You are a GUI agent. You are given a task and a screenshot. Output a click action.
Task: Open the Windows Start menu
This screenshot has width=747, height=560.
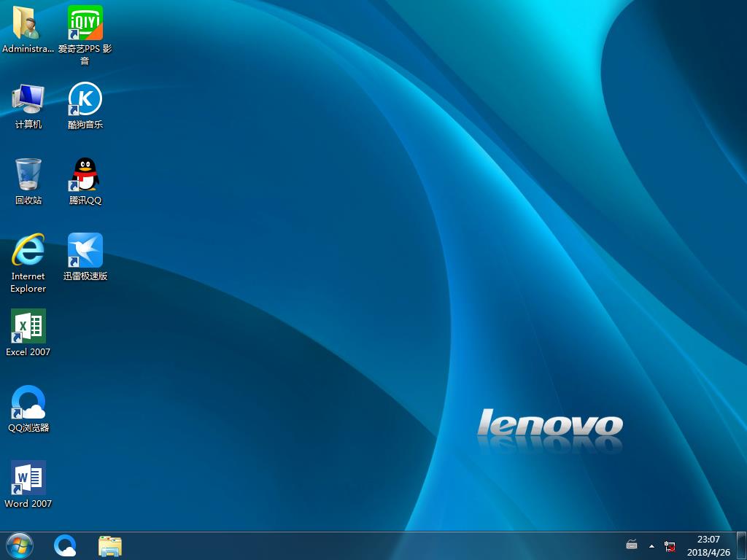19,545
